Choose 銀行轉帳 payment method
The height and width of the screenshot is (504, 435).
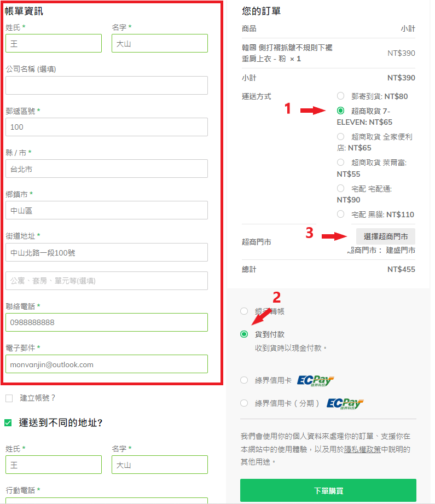244,311
